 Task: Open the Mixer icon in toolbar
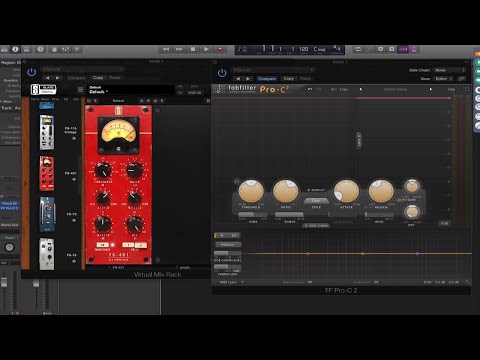pos(65,50)
